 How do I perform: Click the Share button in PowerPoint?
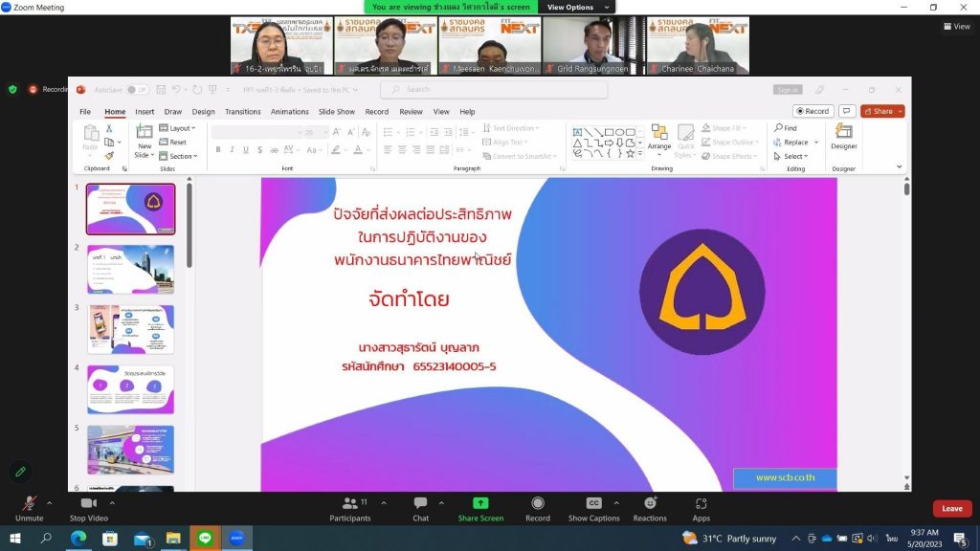(x=881, y=111)
